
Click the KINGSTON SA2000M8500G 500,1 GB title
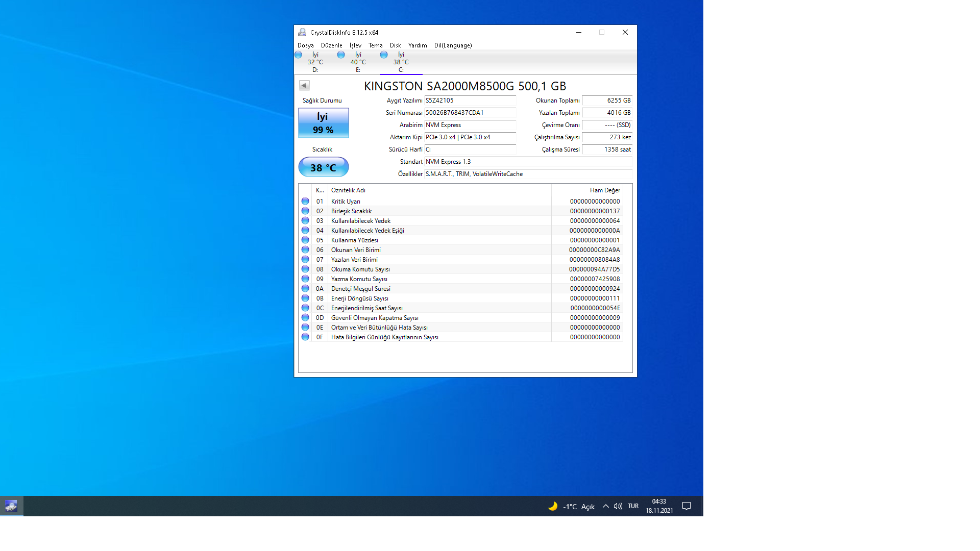tap(465, 86)
